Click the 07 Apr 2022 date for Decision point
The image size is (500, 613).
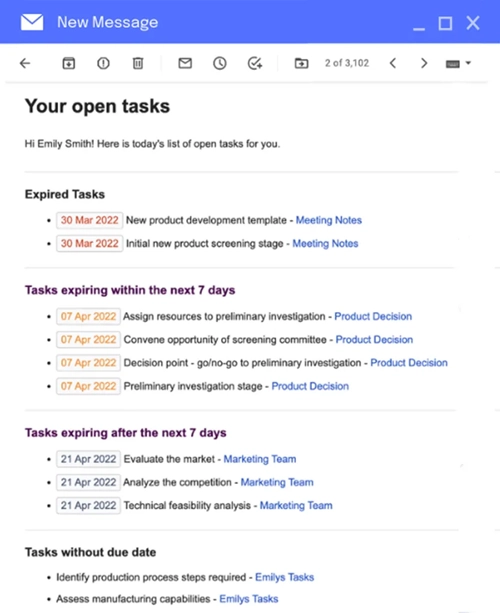coord(88,363)
